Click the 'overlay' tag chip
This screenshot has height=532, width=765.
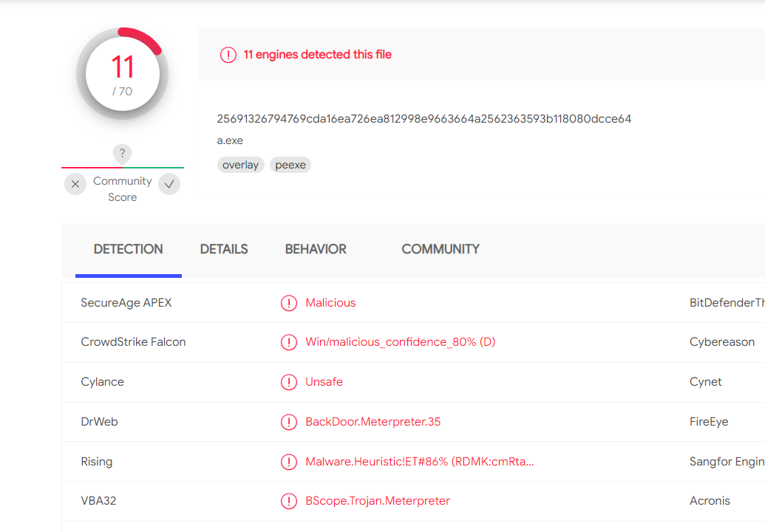240,165
